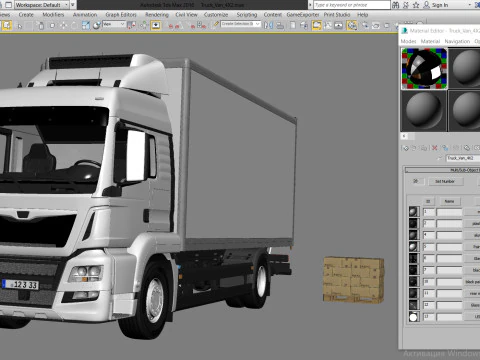480x360 pixels.
Task: Open the Civil View menu
Action: 186,15
